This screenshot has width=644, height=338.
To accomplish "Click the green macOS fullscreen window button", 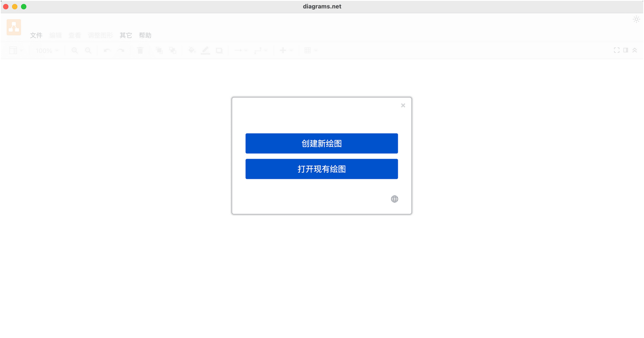I will (24, 7).
